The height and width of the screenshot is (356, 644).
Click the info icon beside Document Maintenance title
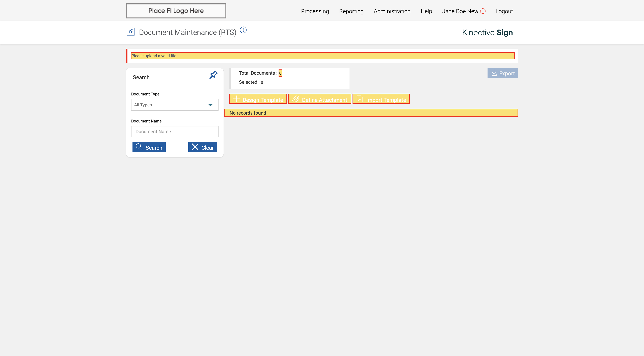pos(243,30)
